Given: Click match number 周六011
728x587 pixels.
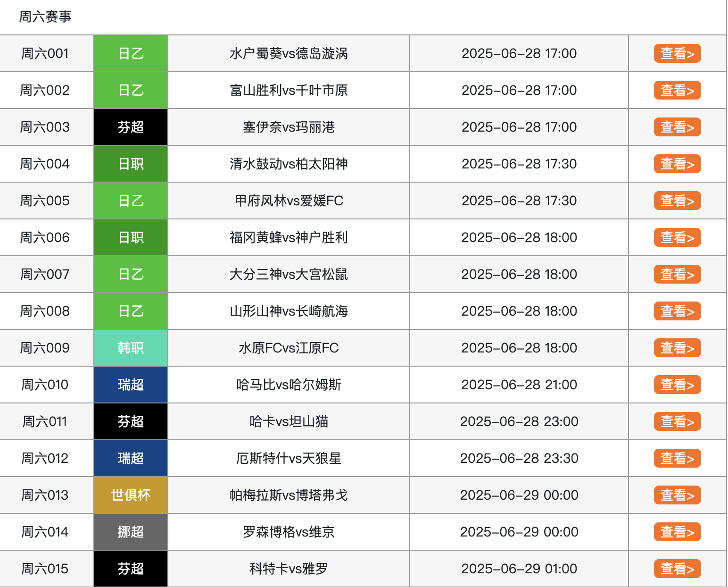Looking at the screenshot, I should point(45,421).
